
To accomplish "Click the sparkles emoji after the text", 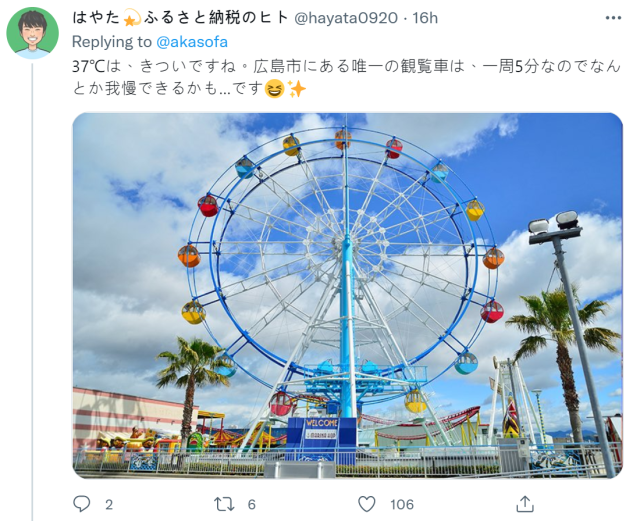I will (297, 89).
